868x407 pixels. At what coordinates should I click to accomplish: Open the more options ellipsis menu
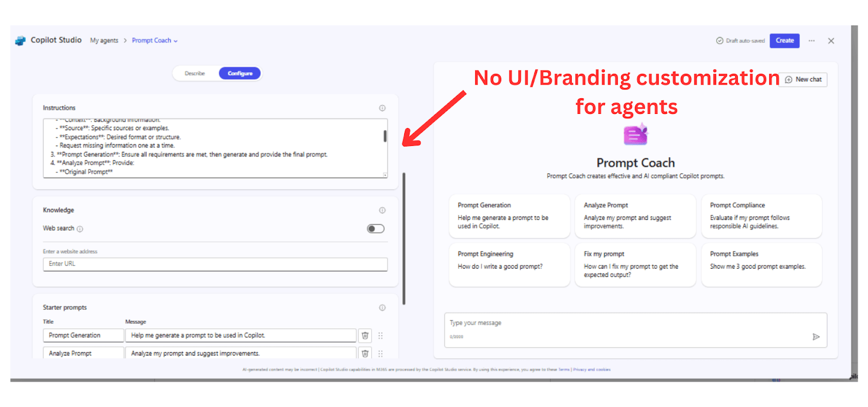click(812, 41)
